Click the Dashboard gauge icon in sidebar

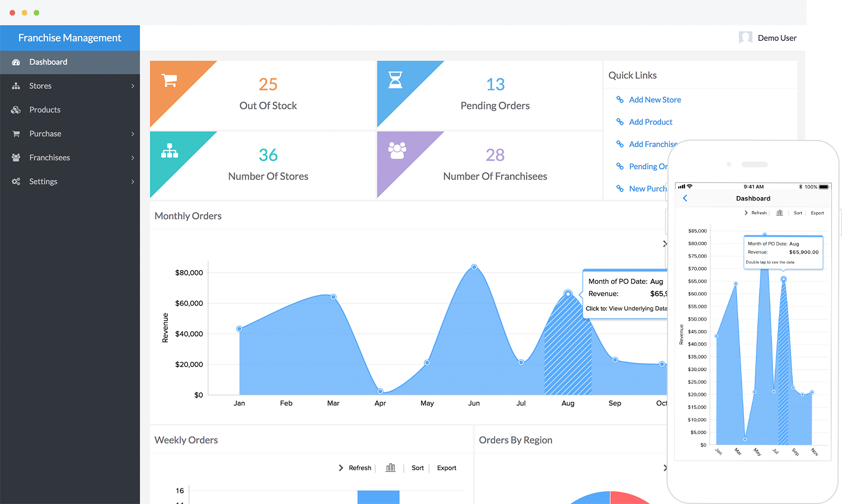click(16, 62)
